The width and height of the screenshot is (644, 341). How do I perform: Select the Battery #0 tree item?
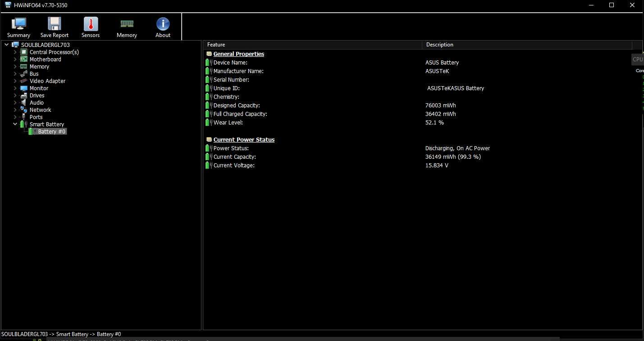pos(52,131)
